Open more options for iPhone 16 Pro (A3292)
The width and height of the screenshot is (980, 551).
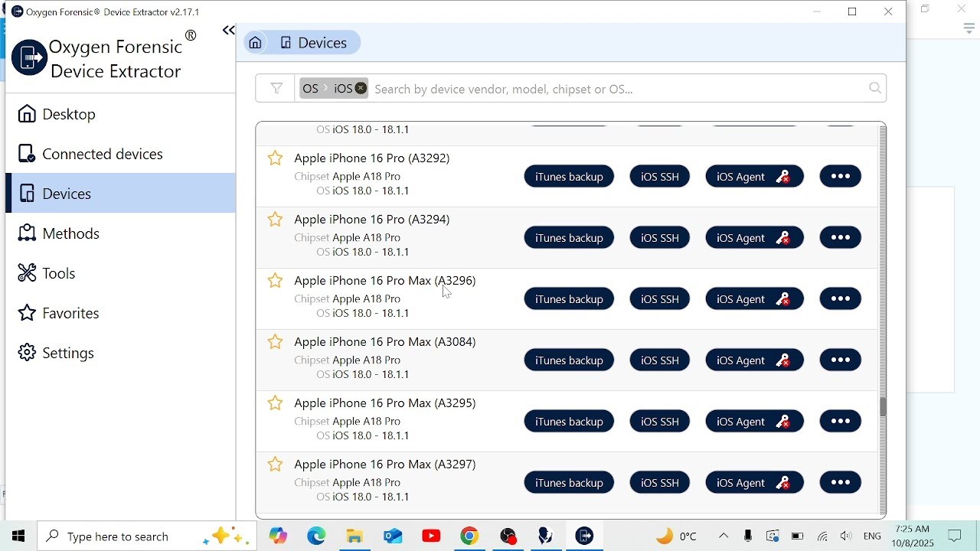(841, 177)
